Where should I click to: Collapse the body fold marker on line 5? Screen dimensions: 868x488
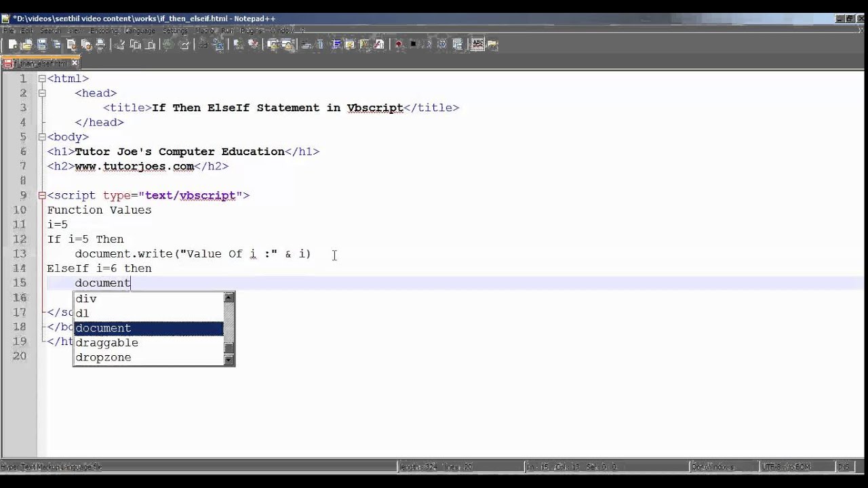(x=42, y=137)
